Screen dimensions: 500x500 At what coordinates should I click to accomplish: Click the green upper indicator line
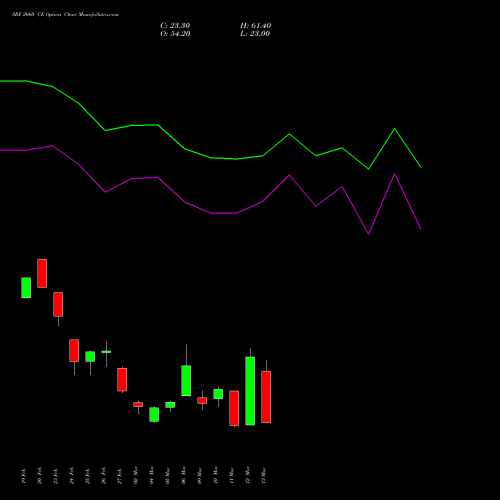pyautogui.click(x=210, y=158)
